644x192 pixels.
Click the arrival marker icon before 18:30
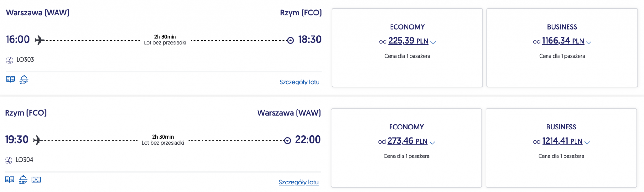coord(291,40)
